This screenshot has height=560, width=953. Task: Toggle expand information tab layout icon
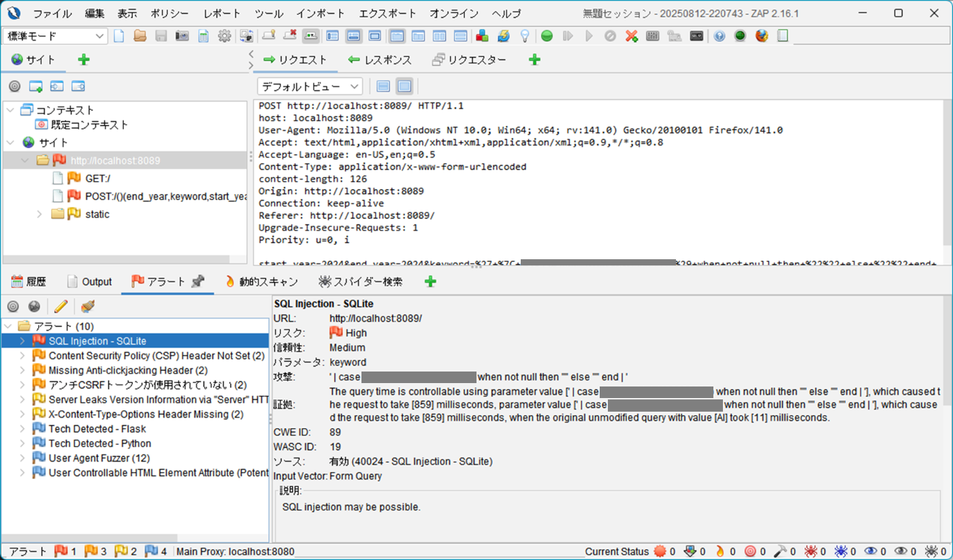coord(353,36)
